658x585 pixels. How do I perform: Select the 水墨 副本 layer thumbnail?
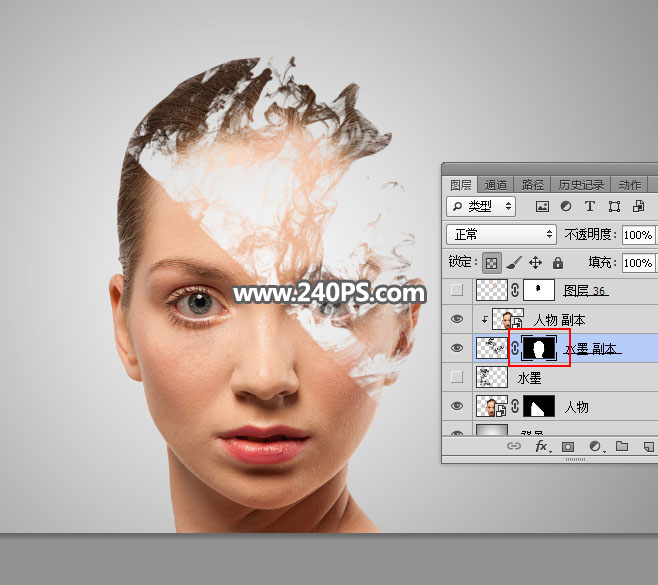492,348
